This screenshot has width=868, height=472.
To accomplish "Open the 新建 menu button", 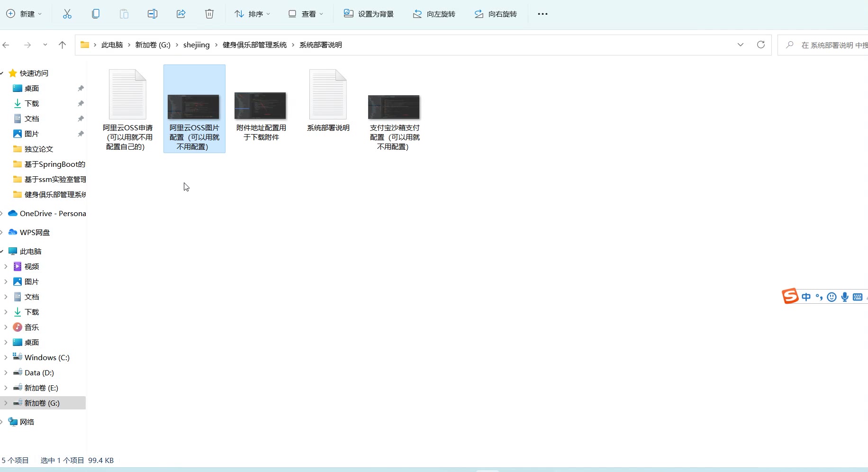I will click(24, 14).
